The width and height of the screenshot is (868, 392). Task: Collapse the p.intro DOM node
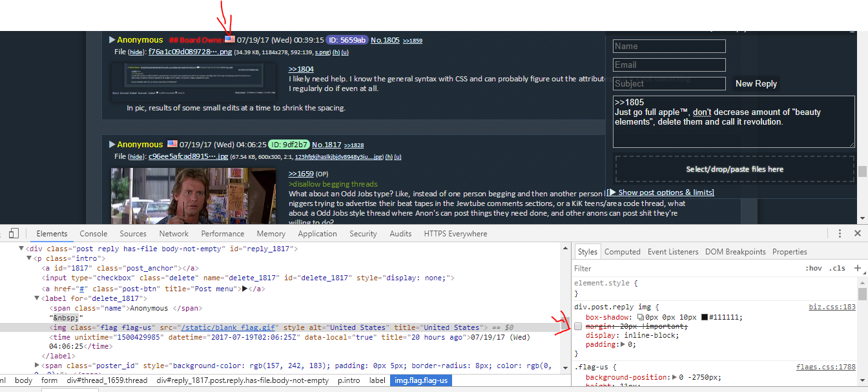click(x=29, y=258)
